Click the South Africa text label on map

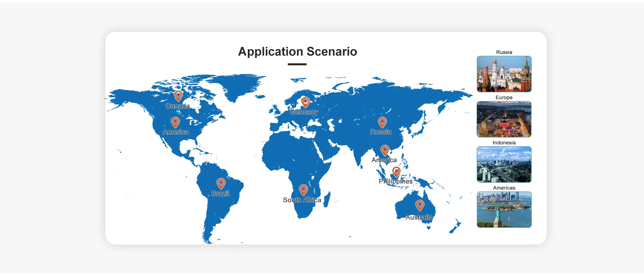coord(302,200)
